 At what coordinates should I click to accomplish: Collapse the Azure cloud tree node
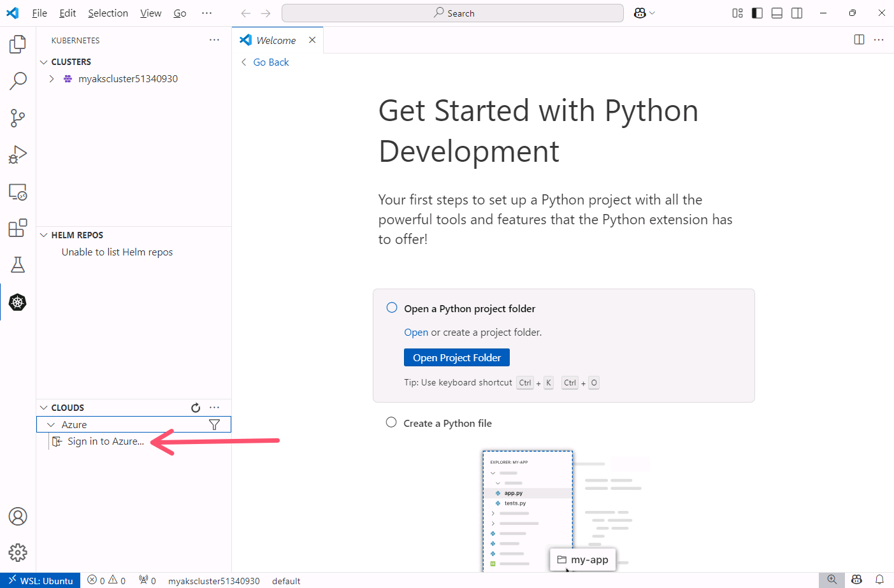[x=51, y=425]
